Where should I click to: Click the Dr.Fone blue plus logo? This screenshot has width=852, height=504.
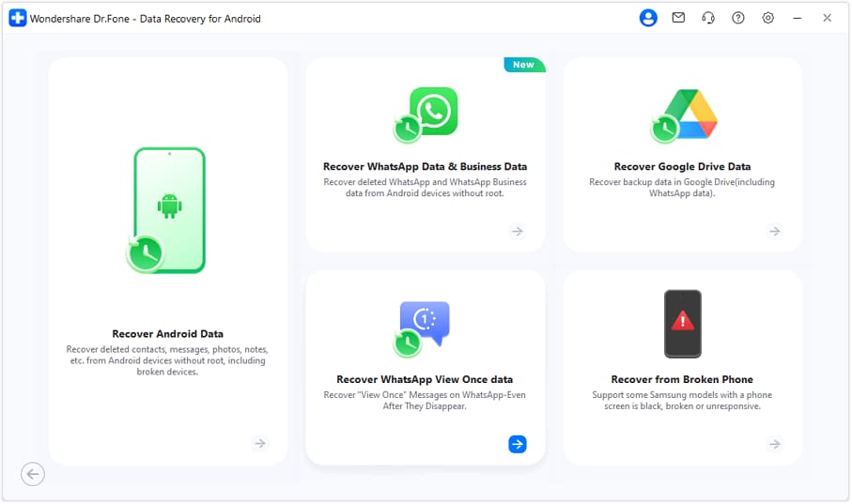coord(18,18)
